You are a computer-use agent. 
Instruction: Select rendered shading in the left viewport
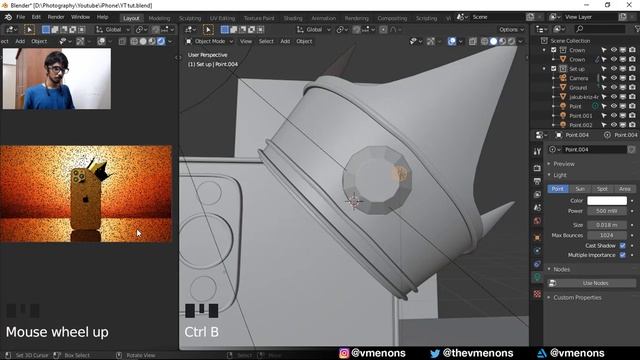(x=161, y=41)
